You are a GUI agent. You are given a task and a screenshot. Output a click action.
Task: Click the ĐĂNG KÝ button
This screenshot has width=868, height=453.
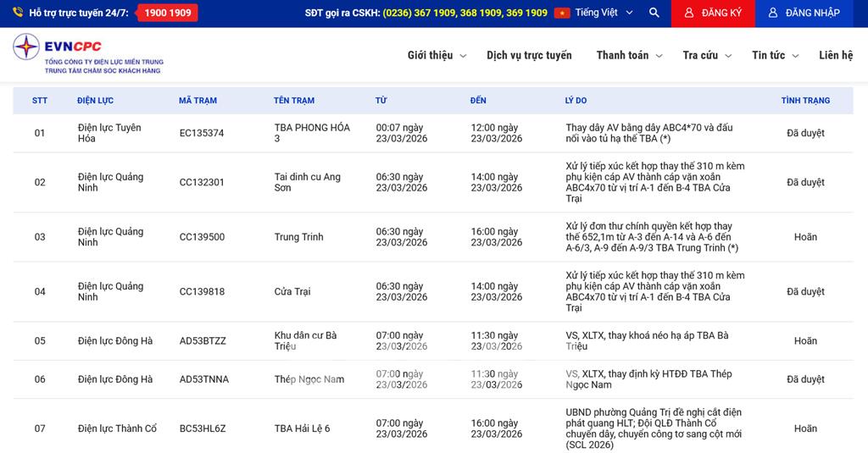(713, 13)
